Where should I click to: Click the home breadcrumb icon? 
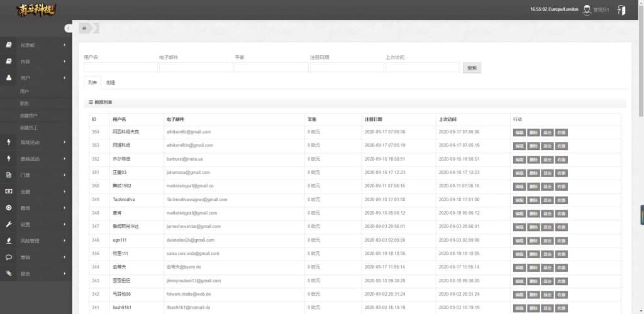tap(84, 28)
